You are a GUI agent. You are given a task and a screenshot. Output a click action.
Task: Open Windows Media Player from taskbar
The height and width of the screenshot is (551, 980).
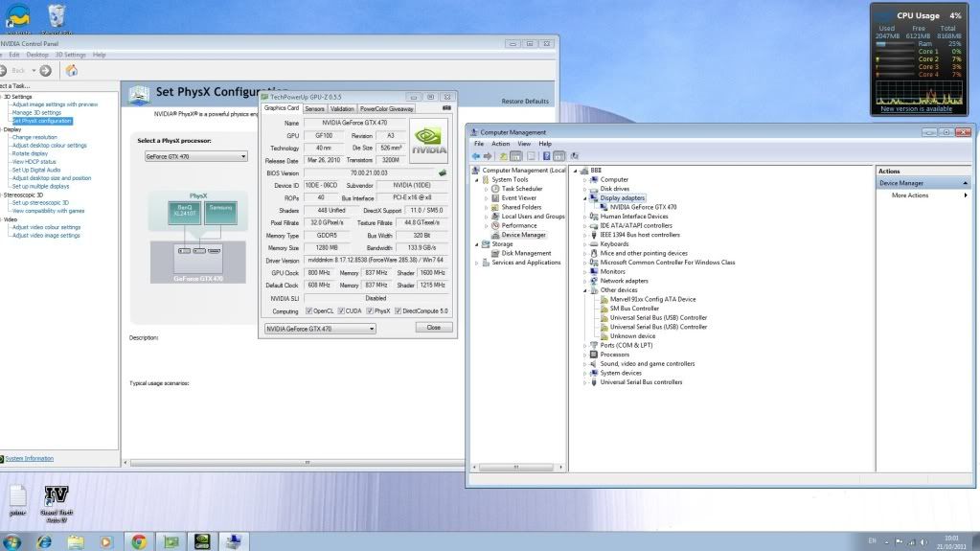tap(106, 541)
